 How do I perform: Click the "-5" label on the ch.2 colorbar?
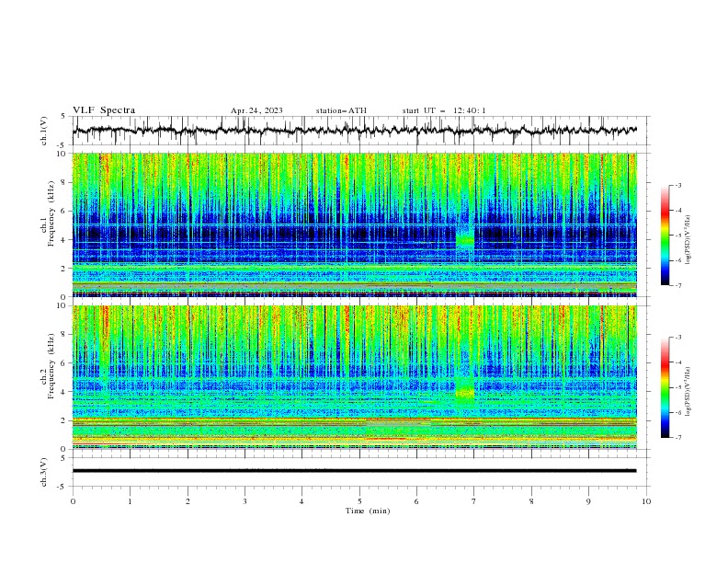pos(678,387)
